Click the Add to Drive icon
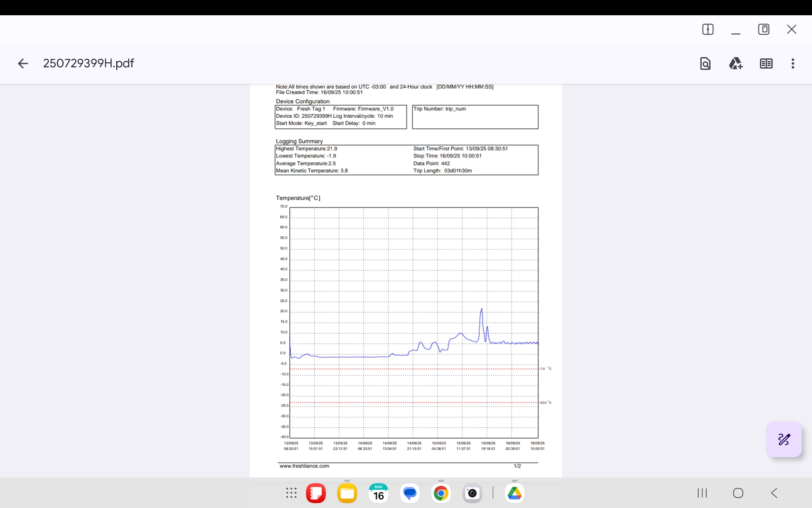The height and width of the screenshot is (508, 812). click(x=735, y=63)
